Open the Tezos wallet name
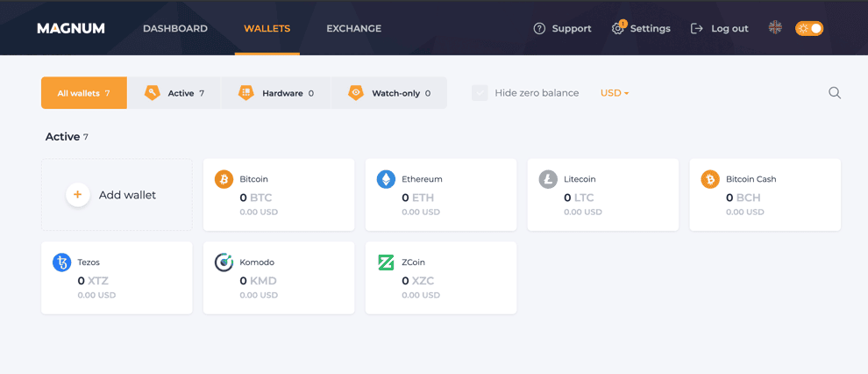 coord(89,263)
